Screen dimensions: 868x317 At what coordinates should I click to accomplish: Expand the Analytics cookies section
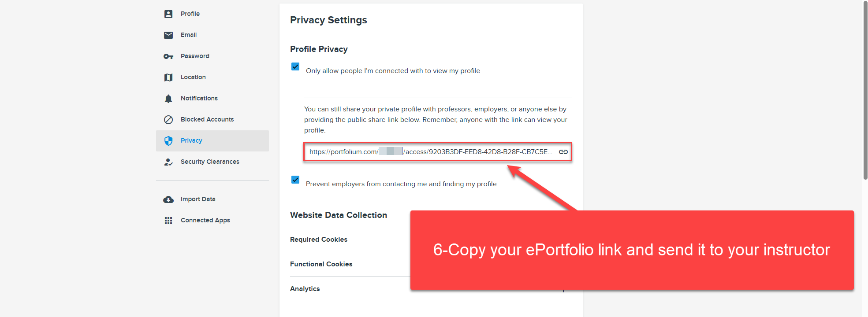click(305, 289)
